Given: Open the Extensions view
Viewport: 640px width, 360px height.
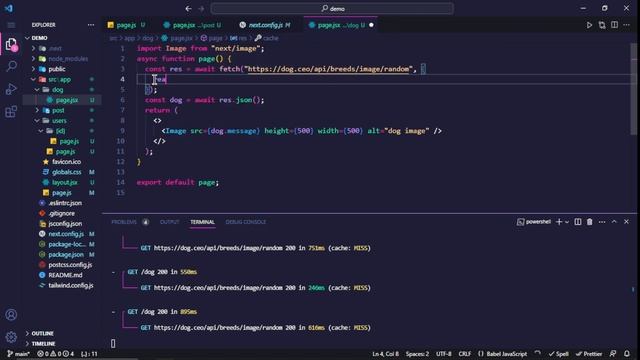Looking at the screenshot, I should click(x=11, y=111).
